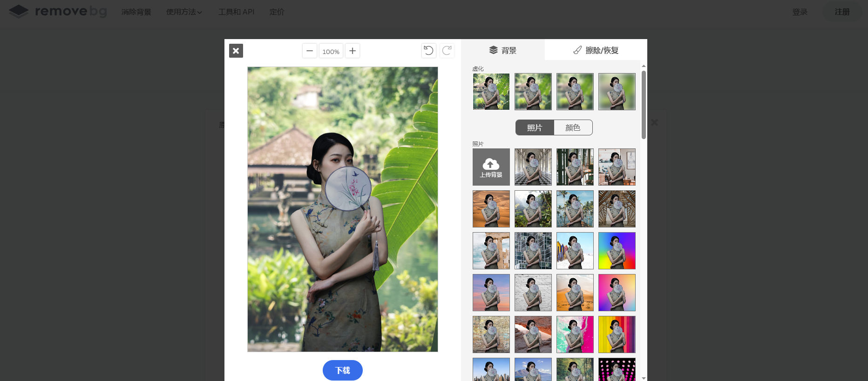The width and height of the screenshot is (868, 381).
Task: Upload a custom background via 上传背景
Action: [491, 167]
